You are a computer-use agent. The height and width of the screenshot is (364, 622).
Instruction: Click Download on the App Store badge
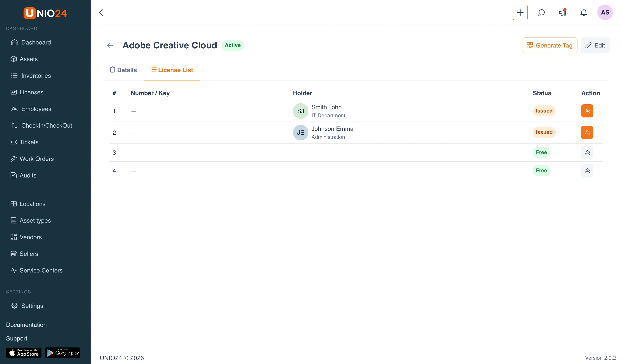[x=24, y=353]
